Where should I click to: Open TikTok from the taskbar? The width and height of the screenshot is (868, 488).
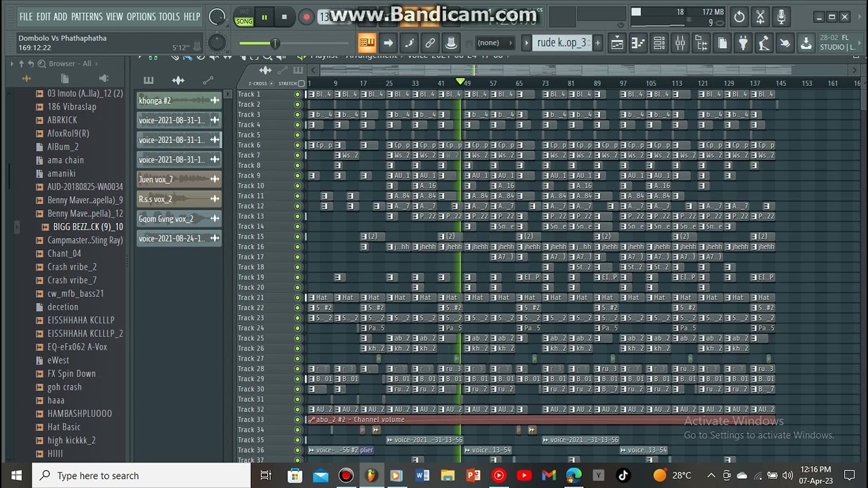[x=623, y=476]
